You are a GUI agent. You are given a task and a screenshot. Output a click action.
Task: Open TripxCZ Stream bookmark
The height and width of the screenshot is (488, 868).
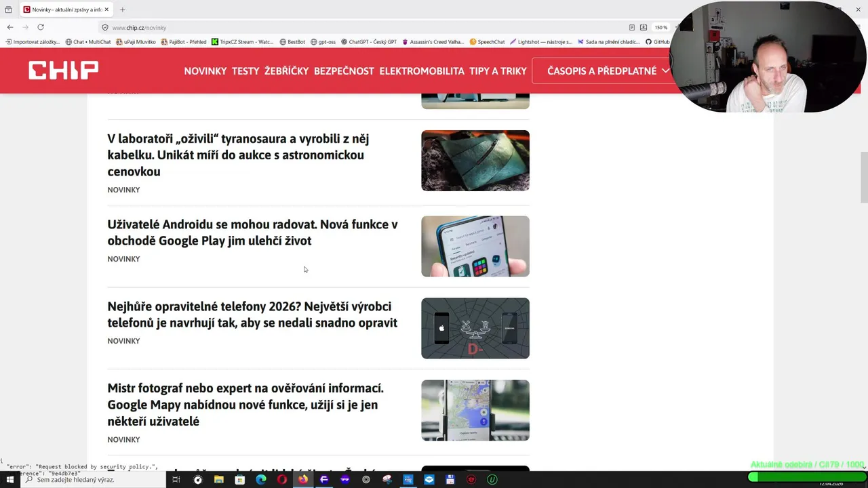coord(243,42)
